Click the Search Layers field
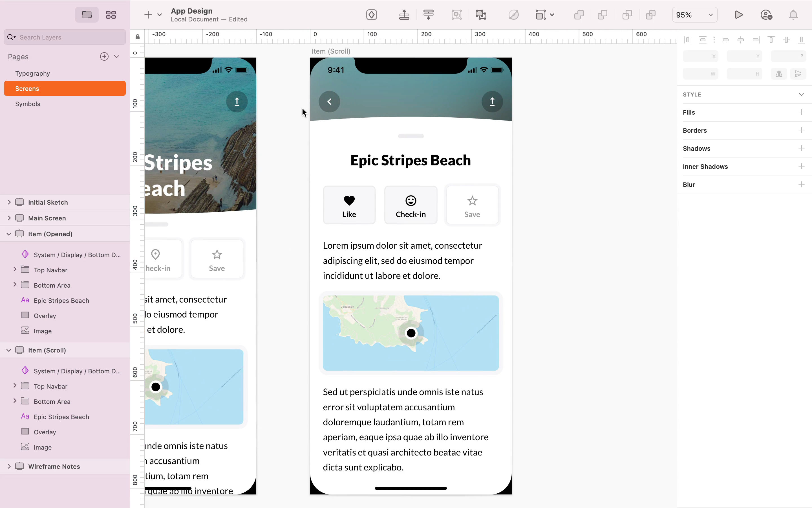This screenshot has height=508, width=812. point(65,37)
